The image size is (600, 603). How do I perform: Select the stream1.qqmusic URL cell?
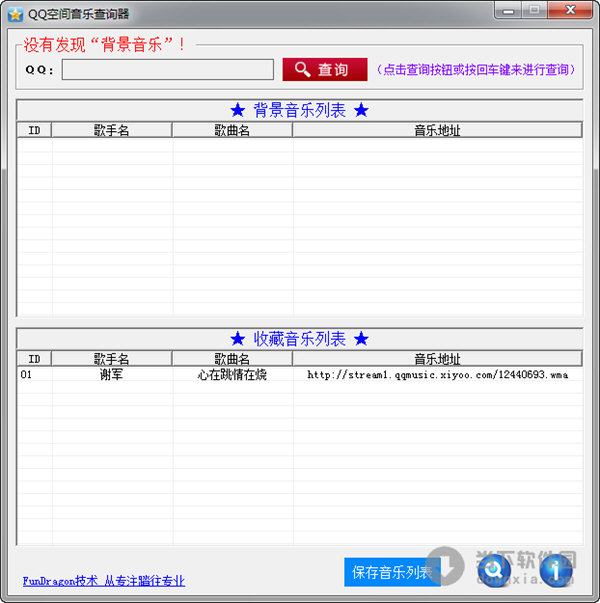(x=437, y=375)
